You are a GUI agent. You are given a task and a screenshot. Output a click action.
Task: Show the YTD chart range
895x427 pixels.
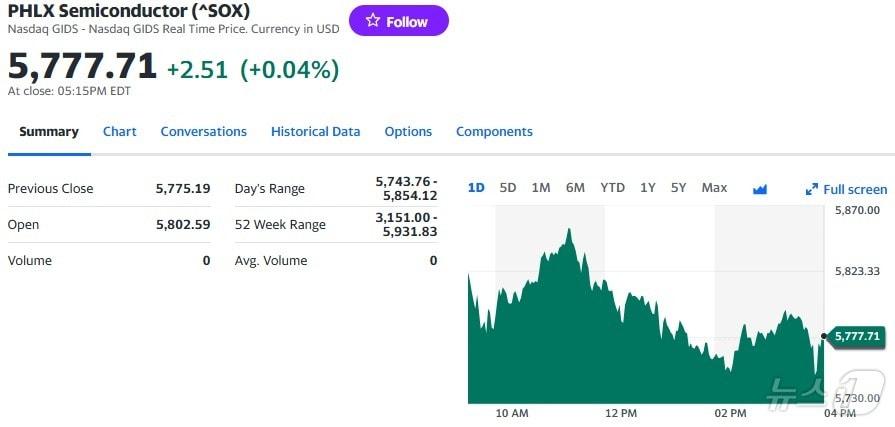click(x=612, y=188)
